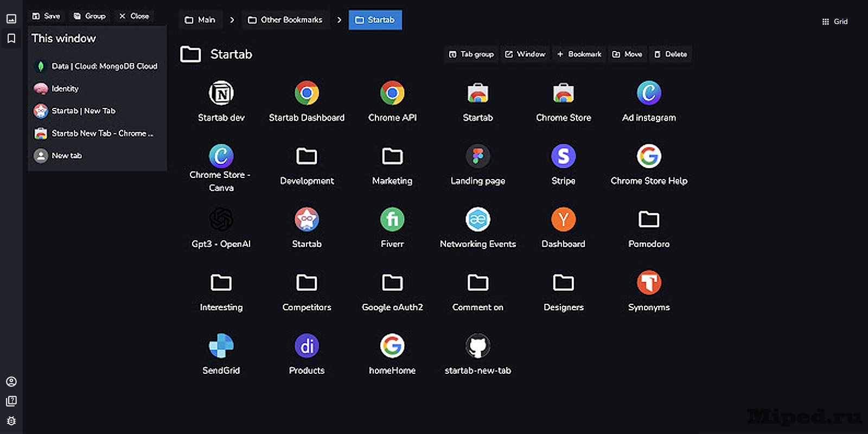Switch to the Identity tab
Viewport: 868px width, 434px height.
tap(97, 88)
